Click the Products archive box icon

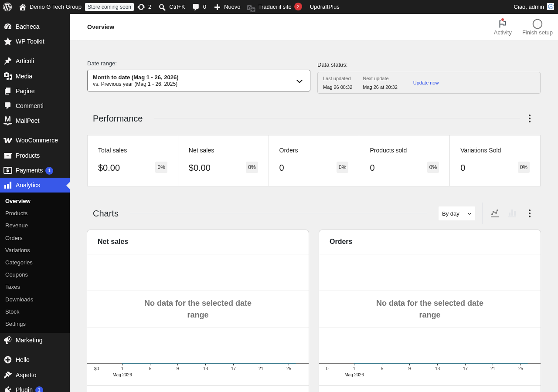[8, 155]
